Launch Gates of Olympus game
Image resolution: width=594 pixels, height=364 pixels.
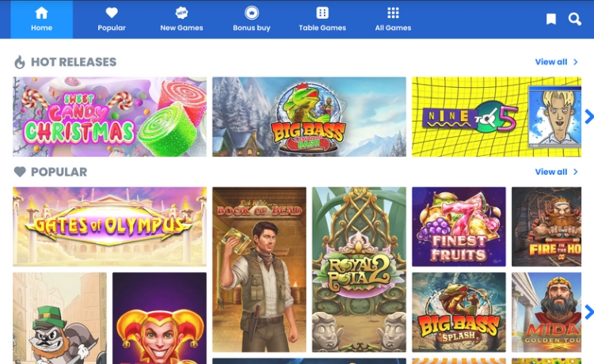coord(110,226)
